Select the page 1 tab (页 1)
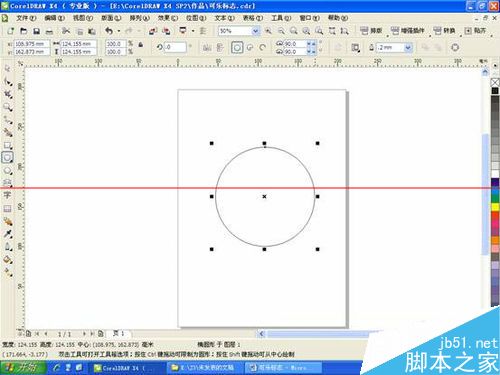 (x=119, y=333)
